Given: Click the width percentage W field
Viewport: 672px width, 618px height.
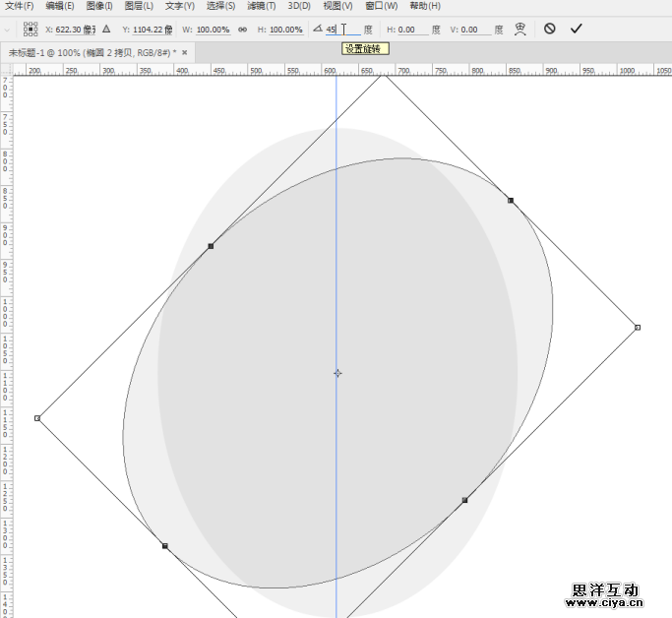Looking at the screenshot, I should [213, 30].
